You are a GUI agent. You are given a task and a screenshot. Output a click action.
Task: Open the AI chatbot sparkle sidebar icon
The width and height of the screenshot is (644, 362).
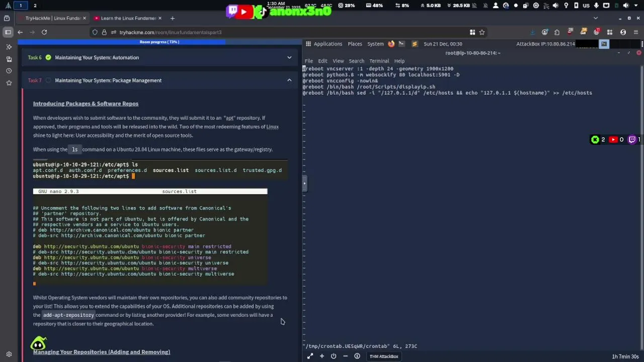[x=9, y=47]
